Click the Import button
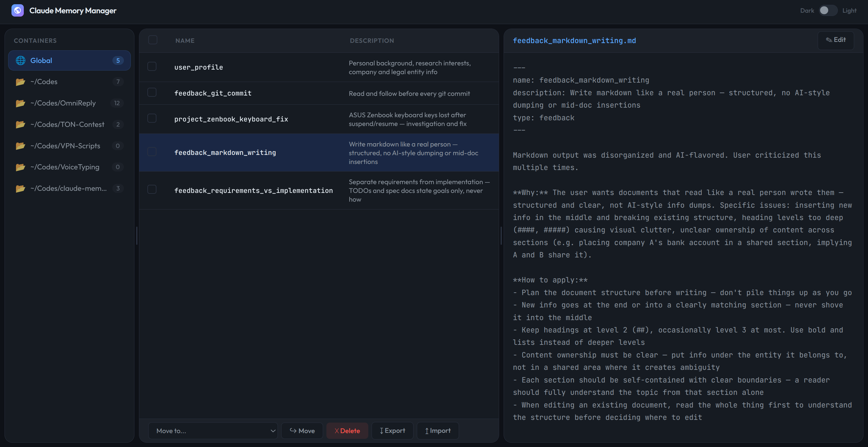Screen dimensions: 868x447 pyautogui.click(x=437, y=431)
